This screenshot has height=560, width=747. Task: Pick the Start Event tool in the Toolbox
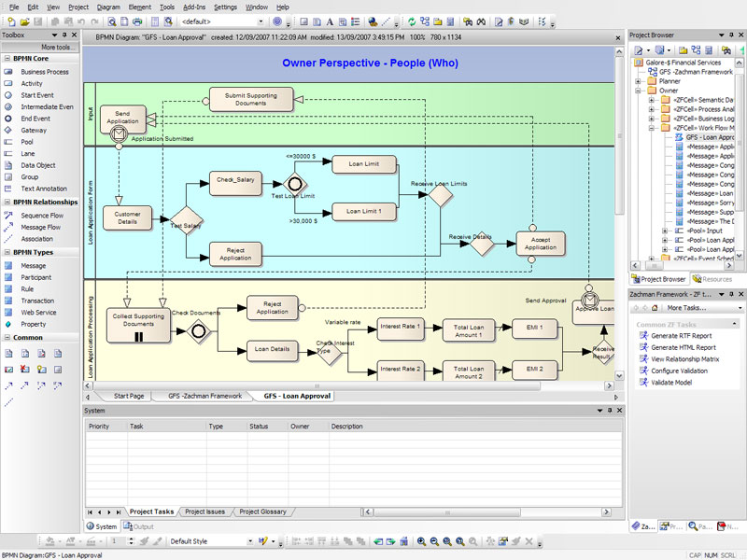click(37, 95)
